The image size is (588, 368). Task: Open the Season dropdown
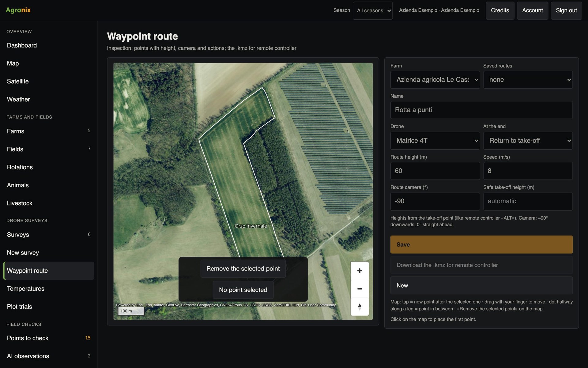click(x=373, y=10)
